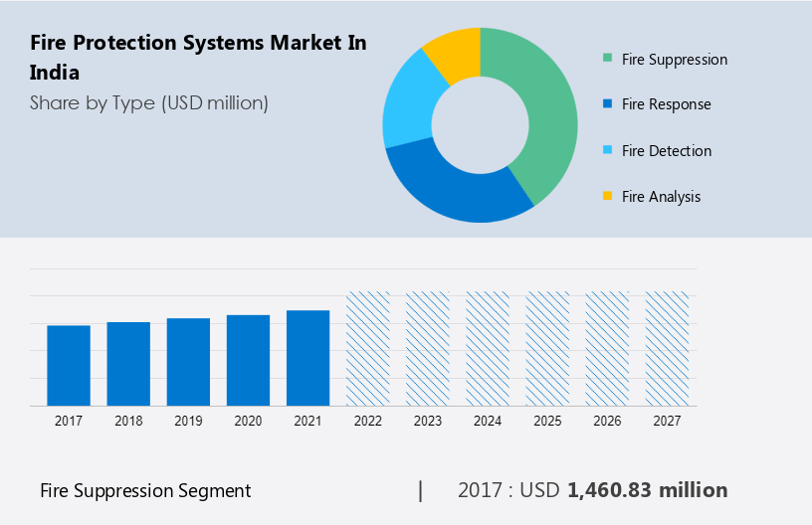Click the yellow Fire Analysis legend swatch
The image size is (812, 525).
[x=607, y=197]
